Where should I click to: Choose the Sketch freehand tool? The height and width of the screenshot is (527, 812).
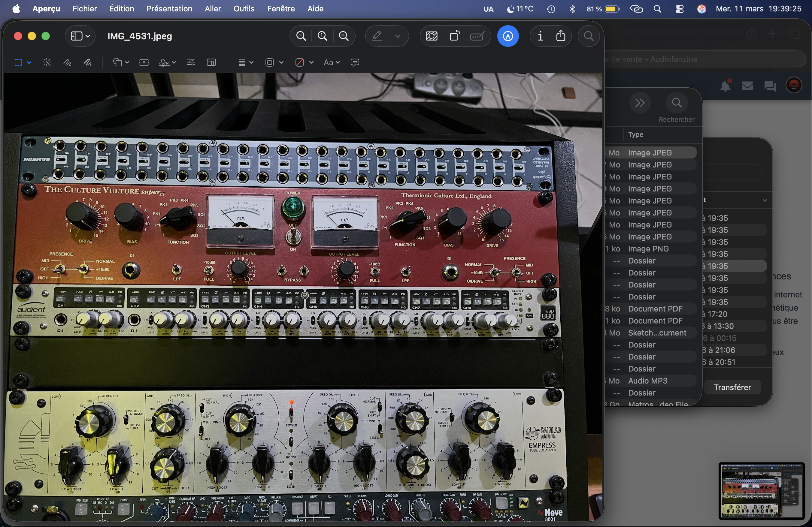coord(67,62)
